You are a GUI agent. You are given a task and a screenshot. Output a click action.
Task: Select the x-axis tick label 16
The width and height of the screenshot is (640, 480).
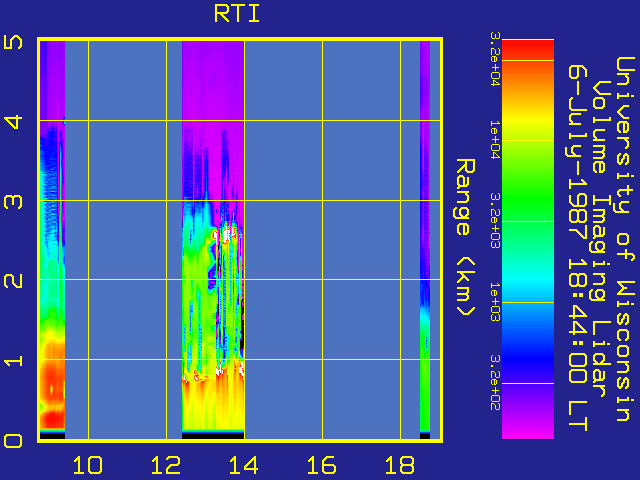(322, 466)
